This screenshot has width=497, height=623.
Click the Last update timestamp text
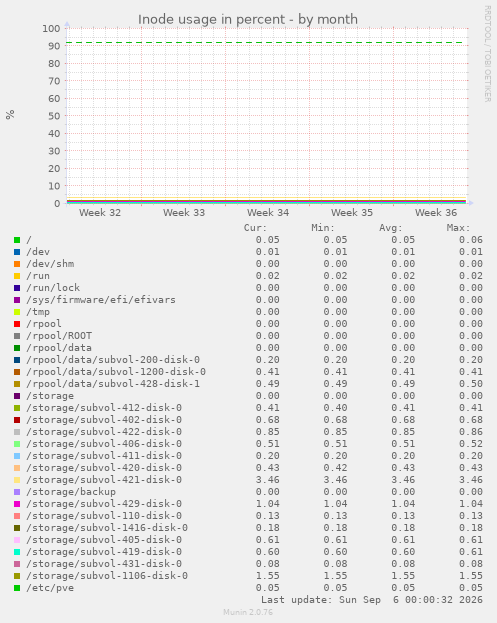pyautogui.click(x=372, y=600)
